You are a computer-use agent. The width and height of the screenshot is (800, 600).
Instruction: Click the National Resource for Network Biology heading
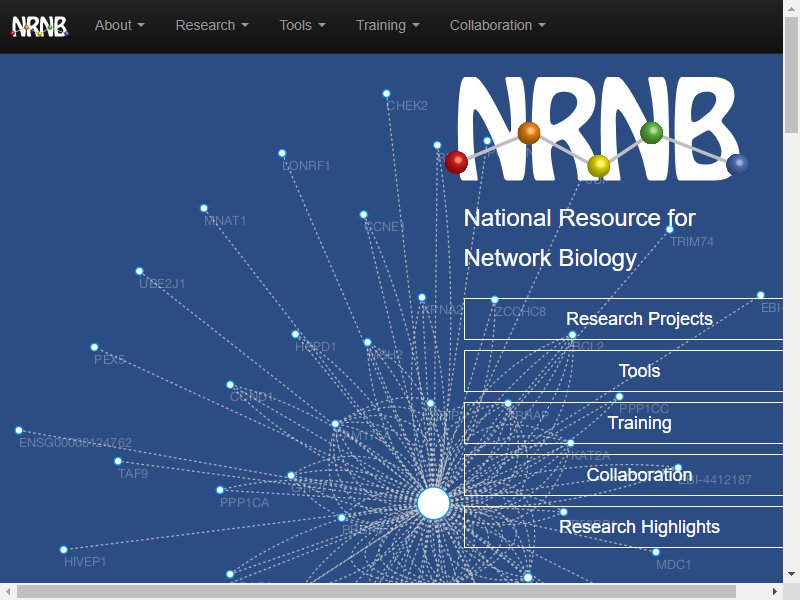point(579,238)
